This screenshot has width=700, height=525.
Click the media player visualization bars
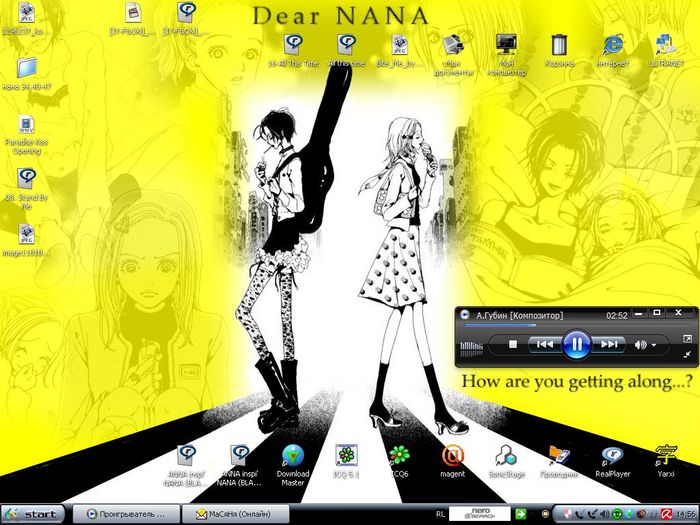click(471, 348)
